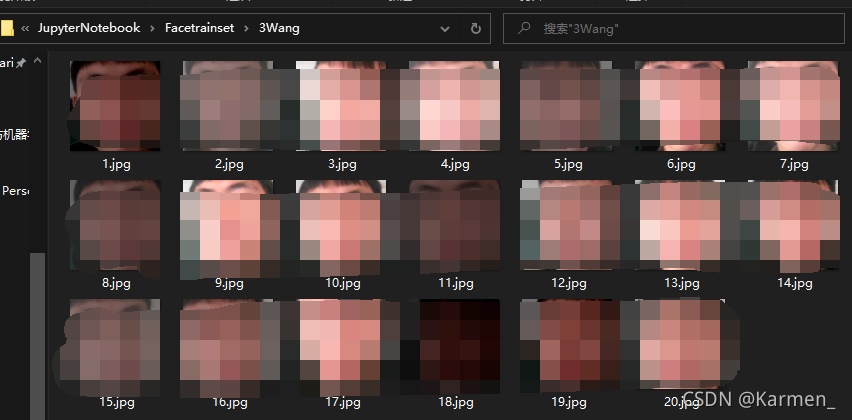Screen dimensions: 852x420
Task: Select the 16.jpg thumbnail
Action: pyautogui.click(x=228, y=344)
